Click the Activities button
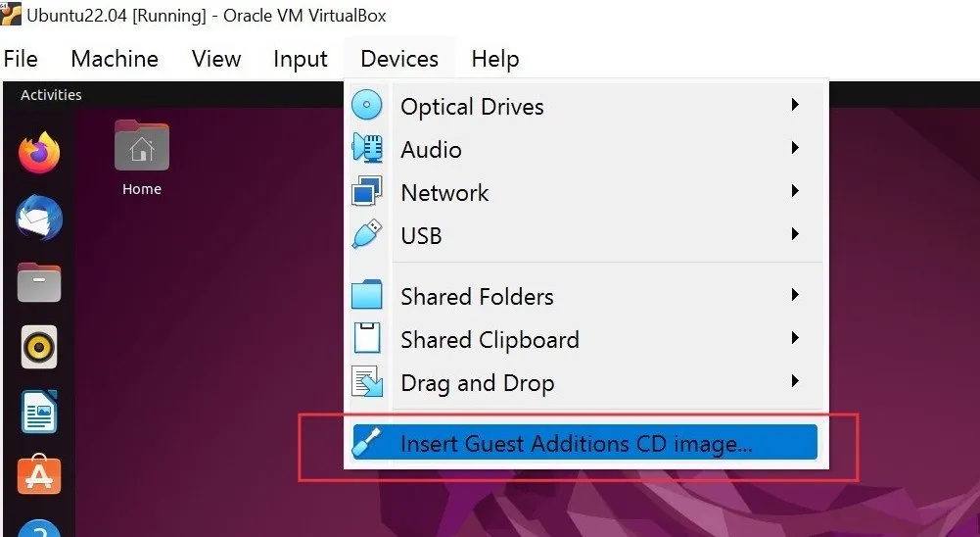Image resolution: width=980 pixels, height=537 pixels. (51, 95)
